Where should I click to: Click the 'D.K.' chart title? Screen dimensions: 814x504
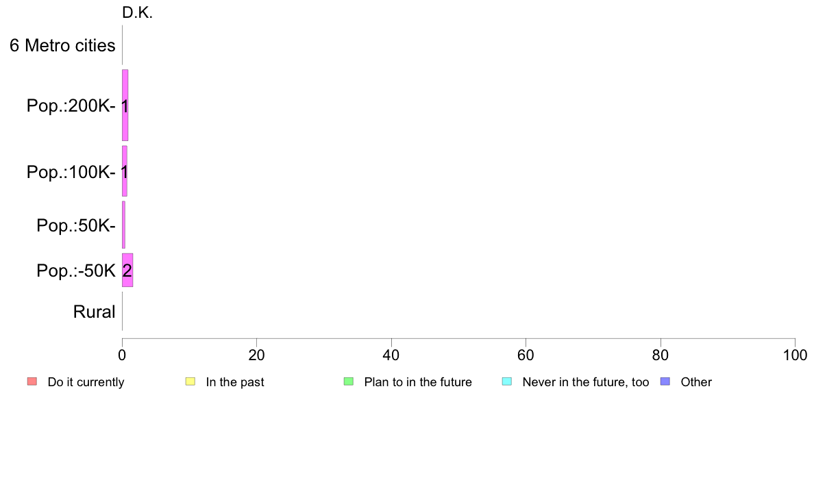(137, 13)
